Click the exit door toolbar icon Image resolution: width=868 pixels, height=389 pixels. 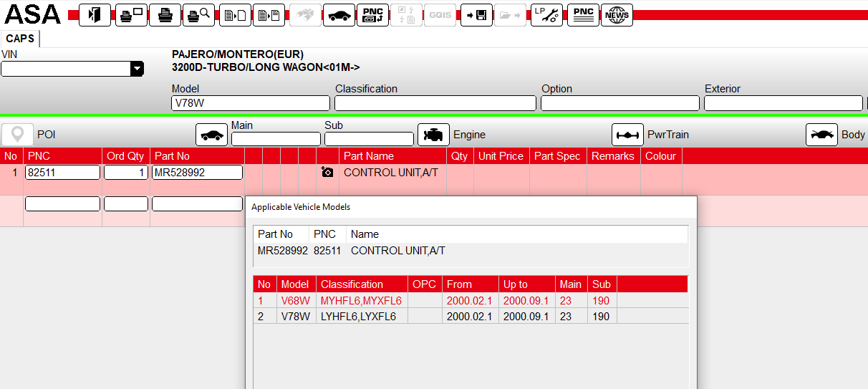pyautogui.click(x=95, y=15)
